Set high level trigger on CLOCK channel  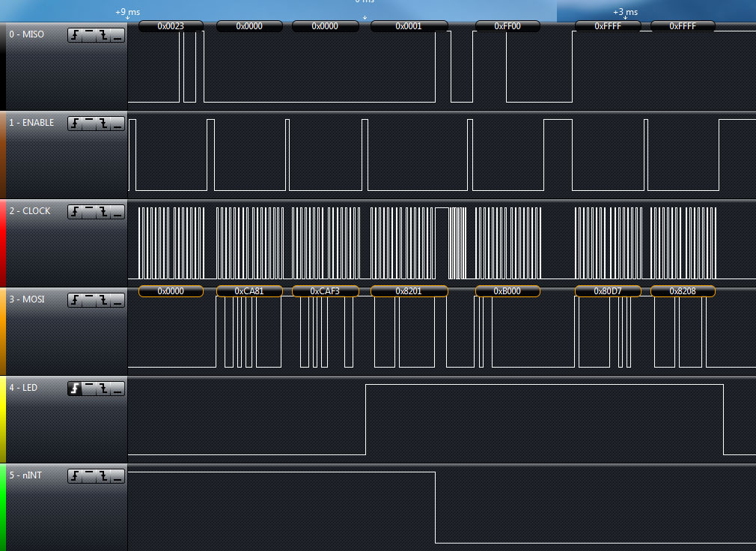point(89,212)
